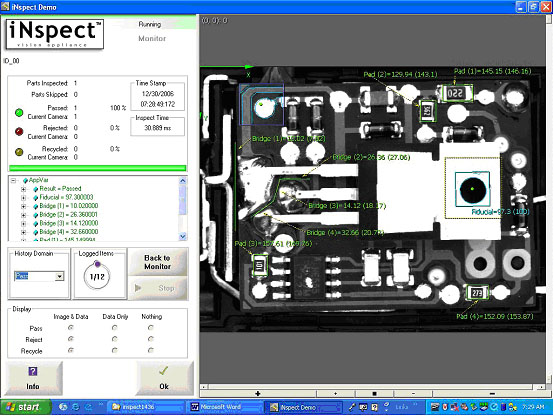Open the History Domain dropdown
This screenshot has width=554, height=416.
coord(60,276)
